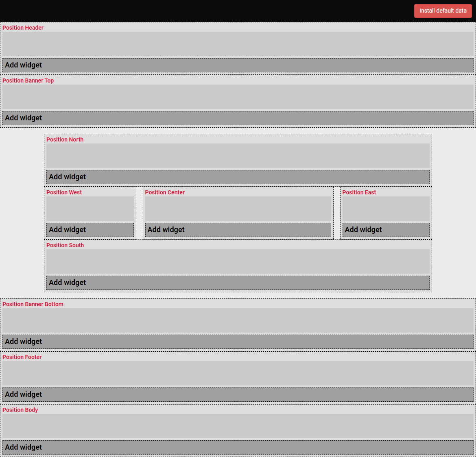Select the Position East label
This screenshot has height=457, width=476.
(x=359, y=192)
